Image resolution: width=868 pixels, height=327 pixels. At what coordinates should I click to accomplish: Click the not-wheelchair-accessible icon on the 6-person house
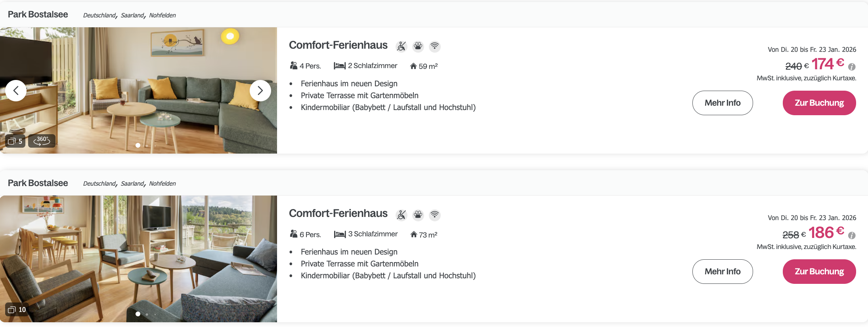[x=401, y=215]
